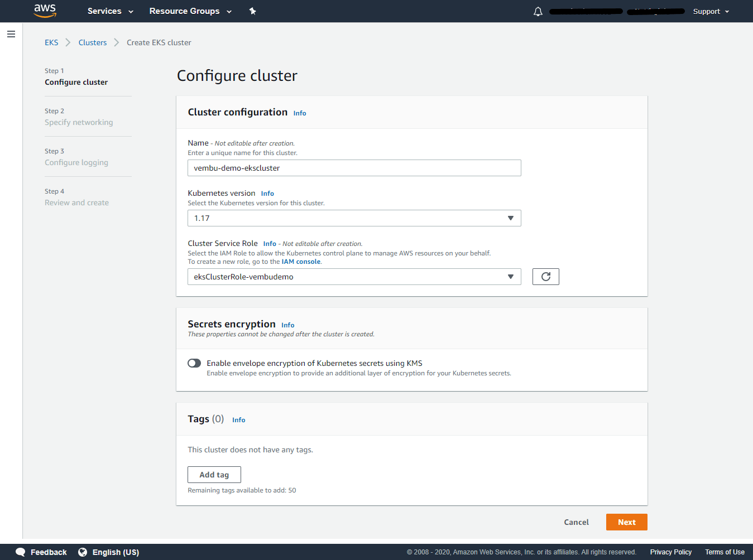Click the EKS breadcrumb link
This screenshot has width=753, height=560.
click(x=51, y=42)
